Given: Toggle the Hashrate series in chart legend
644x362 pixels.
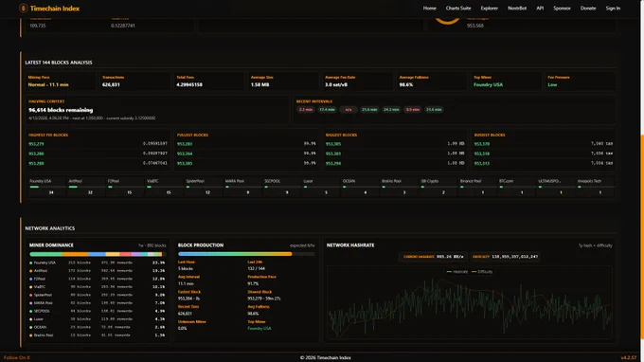Looking at the screenshot, I should 457,272.
